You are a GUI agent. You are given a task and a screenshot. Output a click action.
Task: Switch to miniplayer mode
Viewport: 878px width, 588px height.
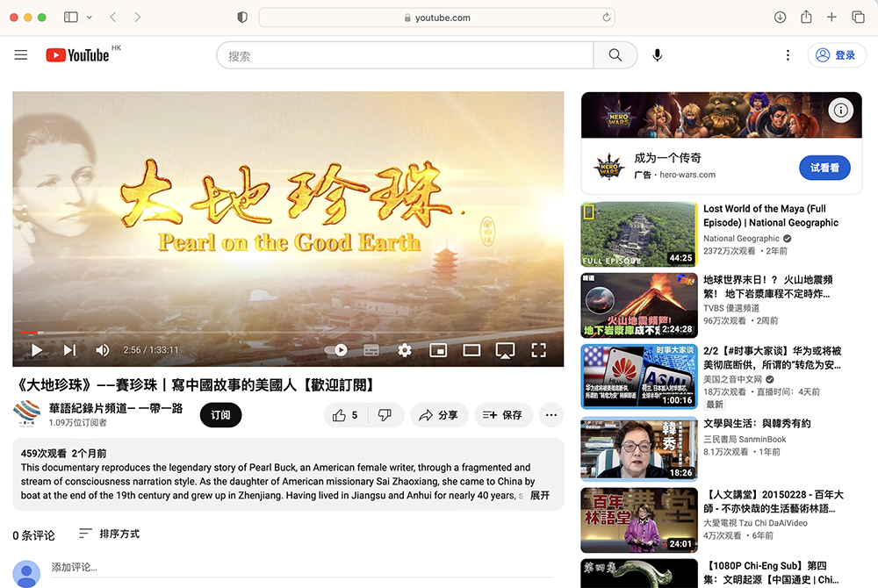[438, 350]
